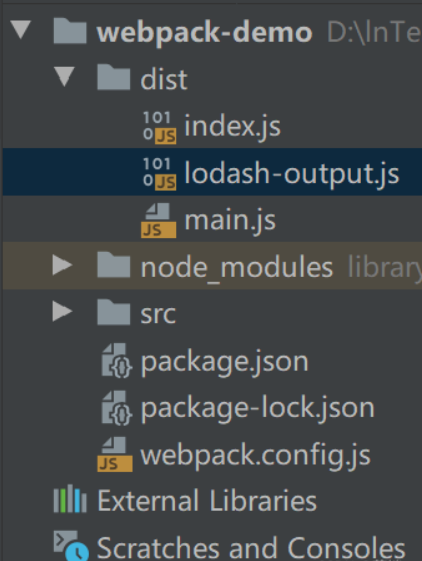Collapse the webpack-demo project root arrow

point(21,29)
